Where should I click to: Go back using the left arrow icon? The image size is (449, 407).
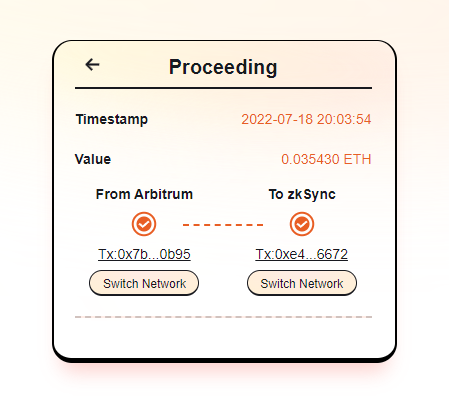click(92, 64)
